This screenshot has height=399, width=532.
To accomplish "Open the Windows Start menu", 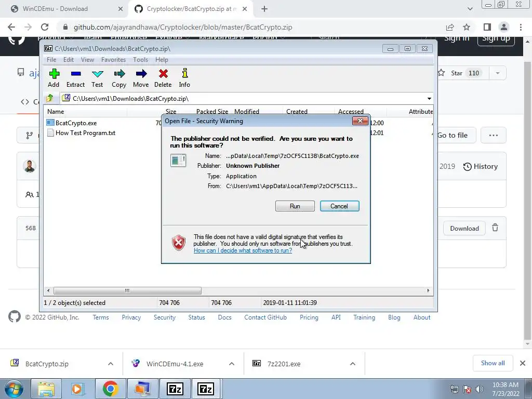I will (x=13, y=389).
